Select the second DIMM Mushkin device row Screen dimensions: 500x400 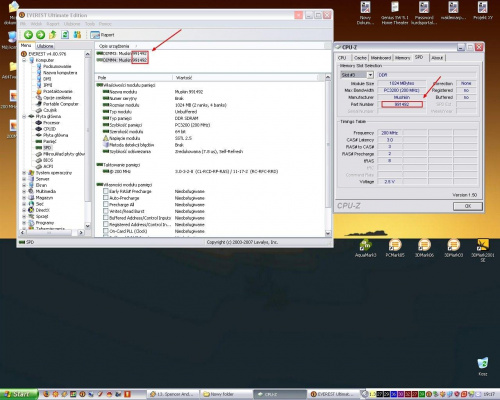tap(122, 60)
